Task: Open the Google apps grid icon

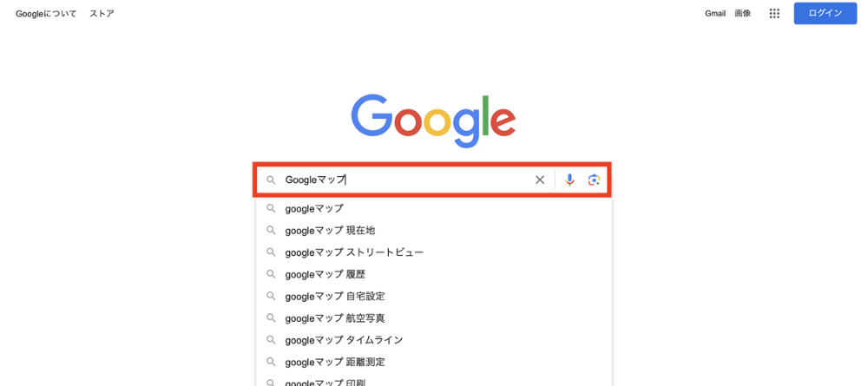Action: click(774, 14)
